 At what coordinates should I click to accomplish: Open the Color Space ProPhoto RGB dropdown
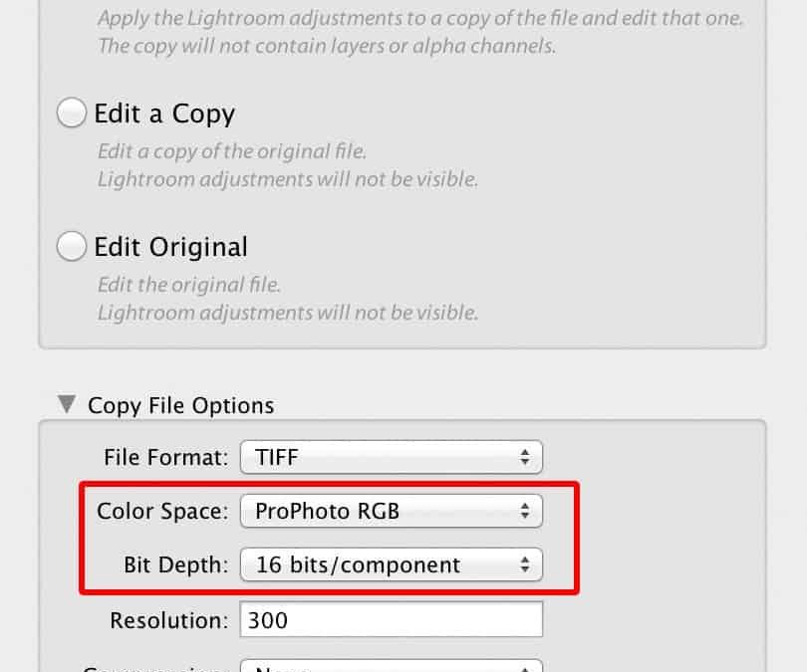point(391,512)
